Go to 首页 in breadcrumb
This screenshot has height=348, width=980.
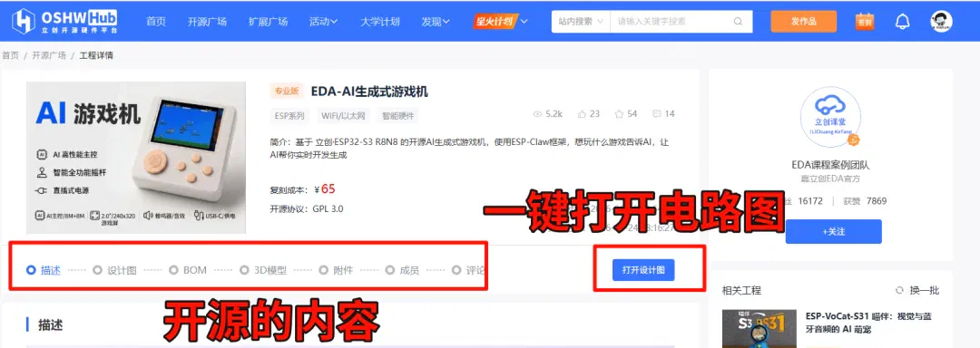tap(10, 55)
